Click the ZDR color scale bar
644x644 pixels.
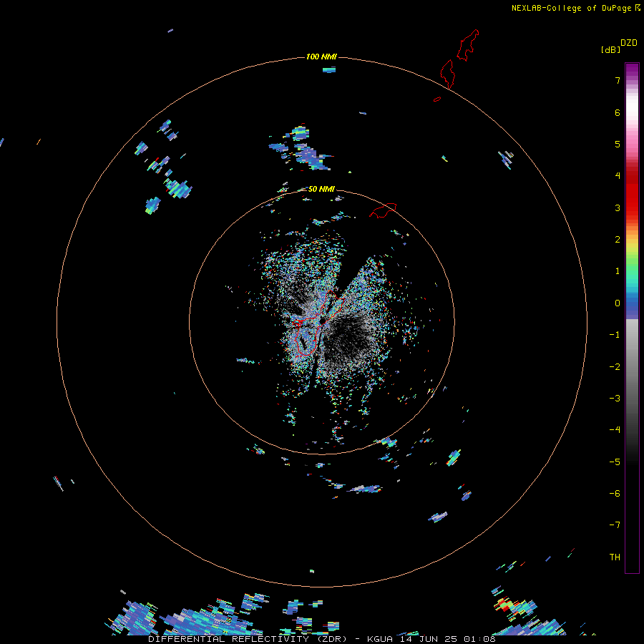tap(632, 318)
